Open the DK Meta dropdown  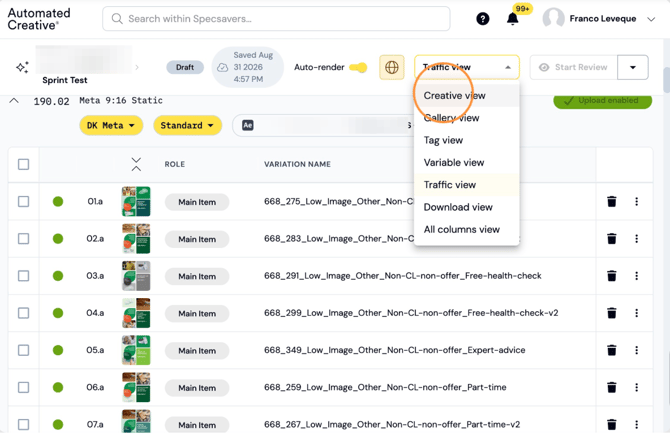(111, 125)
